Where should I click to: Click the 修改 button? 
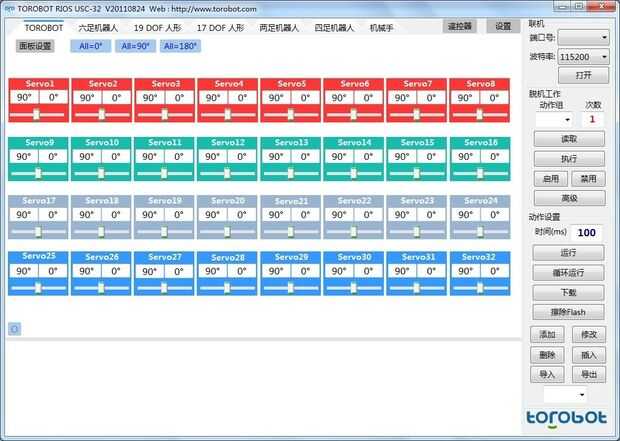pos(589,335)
